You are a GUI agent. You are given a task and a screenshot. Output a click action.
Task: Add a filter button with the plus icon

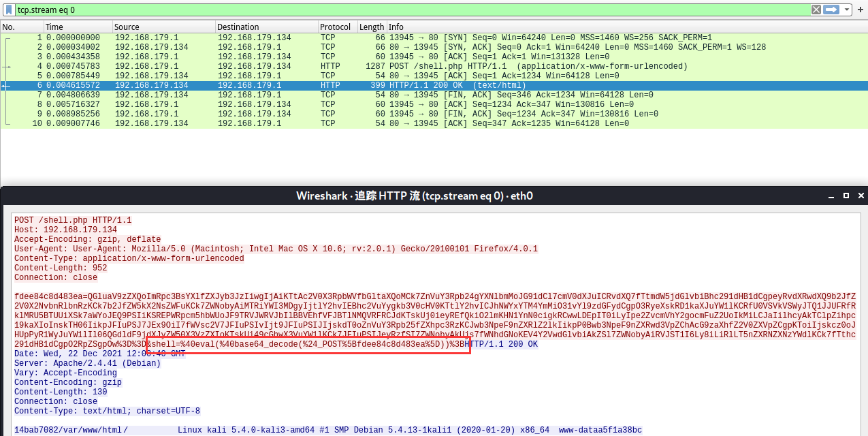(861, 10)
